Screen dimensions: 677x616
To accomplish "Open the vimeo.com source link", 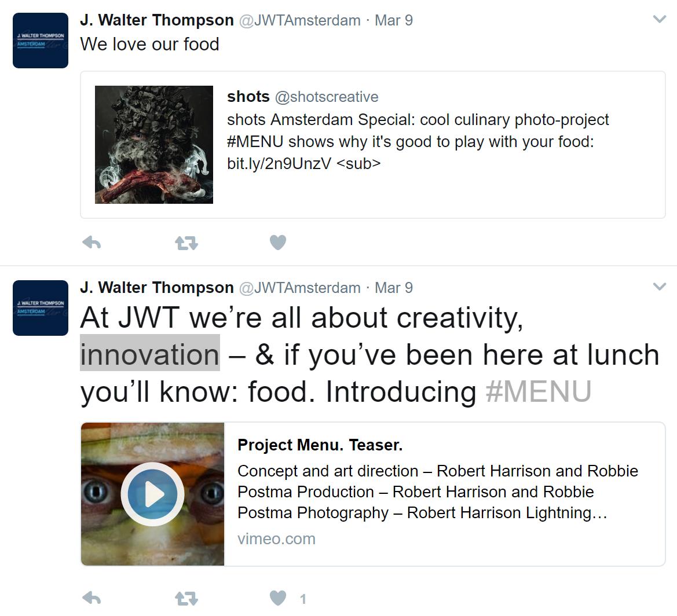I will click(x=276, y=539).
